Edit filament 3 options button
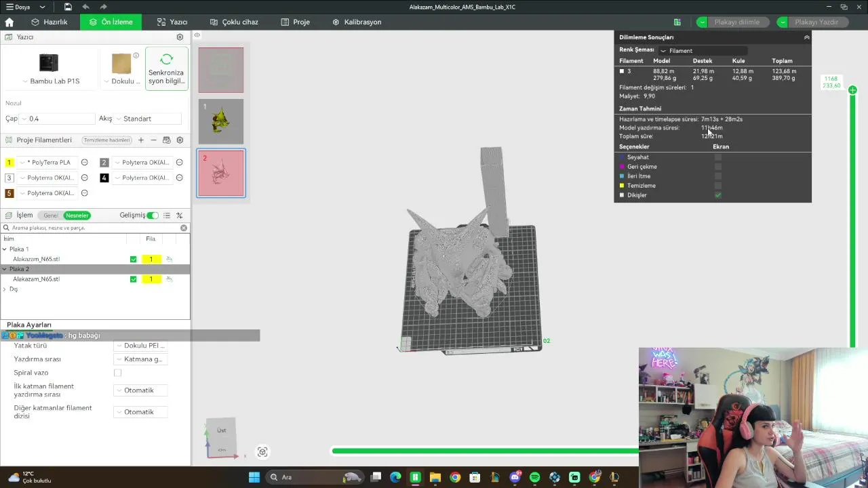The width and height of the screenshot is (868, 488). pos(85,178)
